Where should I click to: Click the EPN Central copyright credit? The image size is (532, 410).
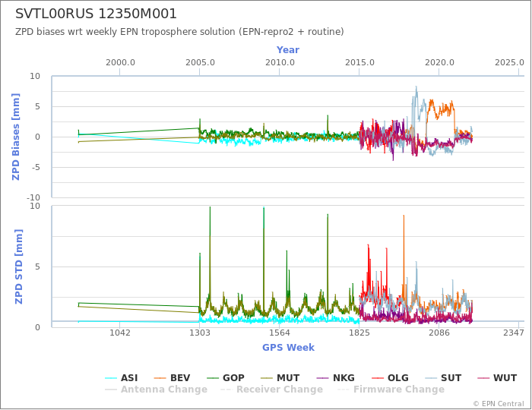click(x=499, y=404)
